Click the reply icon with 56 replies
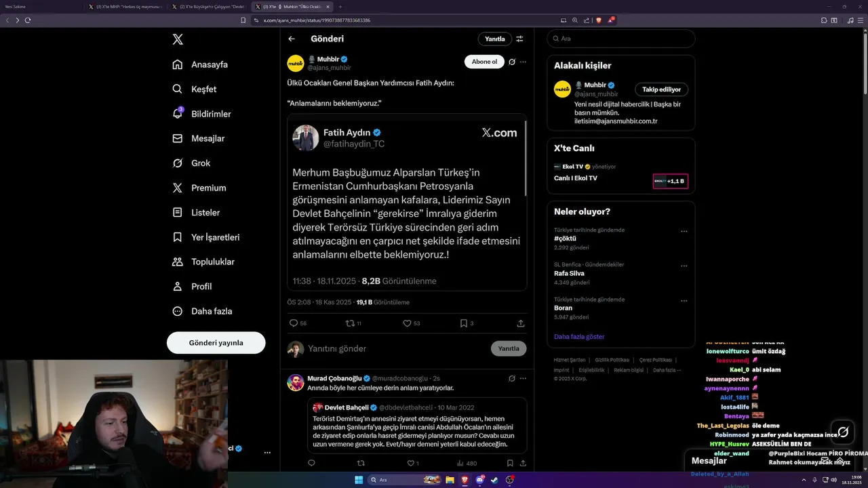Screen dimensions: 868x488 [294, 323]
